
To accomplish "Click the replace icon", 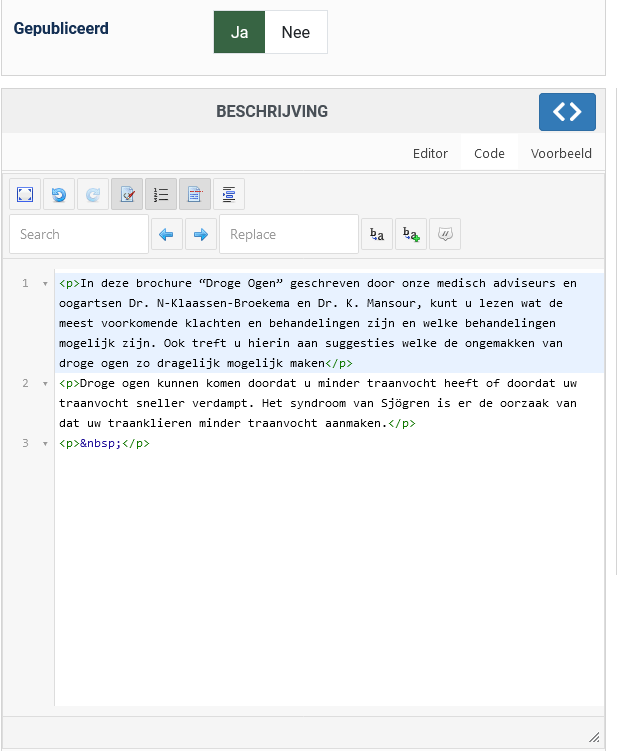I will tap(377, 234).
